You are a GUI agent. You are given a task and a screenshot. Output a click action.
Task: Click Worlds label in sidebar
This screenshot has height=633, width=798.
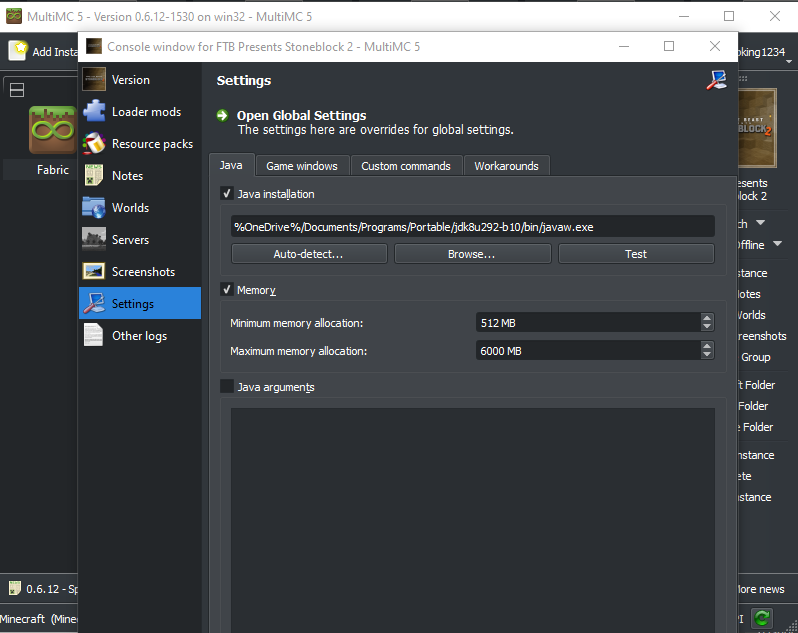[131, 208]
